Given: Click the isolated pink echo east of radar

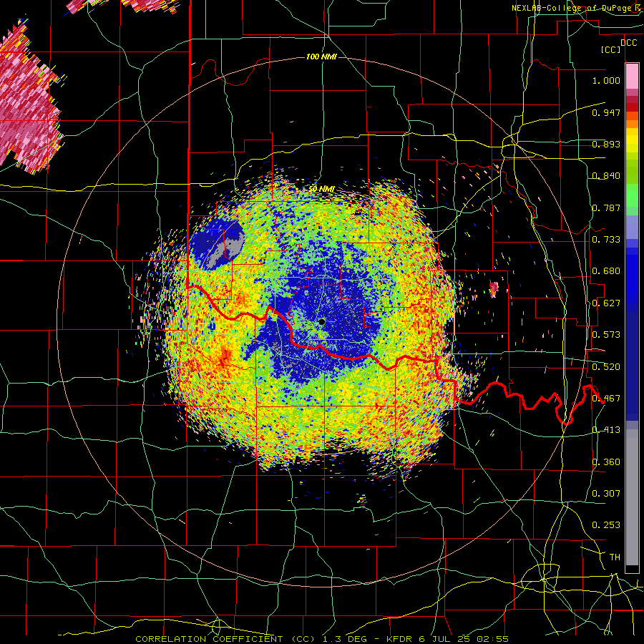Looking at the screenshot, I should point(494,289).
